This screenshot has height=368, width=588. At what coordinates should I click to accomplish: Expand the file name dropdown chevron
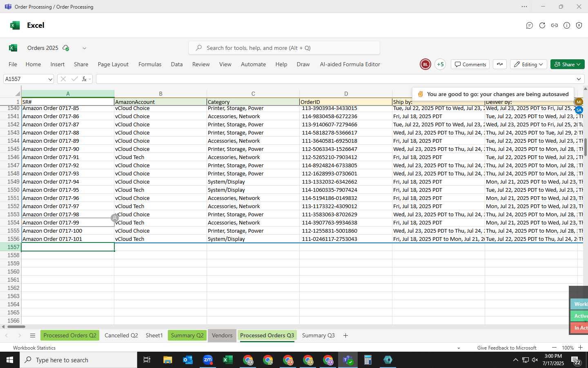coord(85,48)
